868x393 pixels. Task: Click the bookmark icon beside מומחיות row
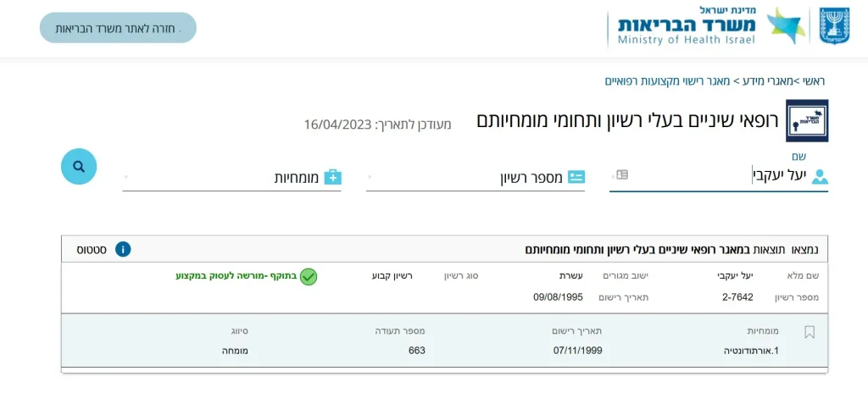coord(809,332)
